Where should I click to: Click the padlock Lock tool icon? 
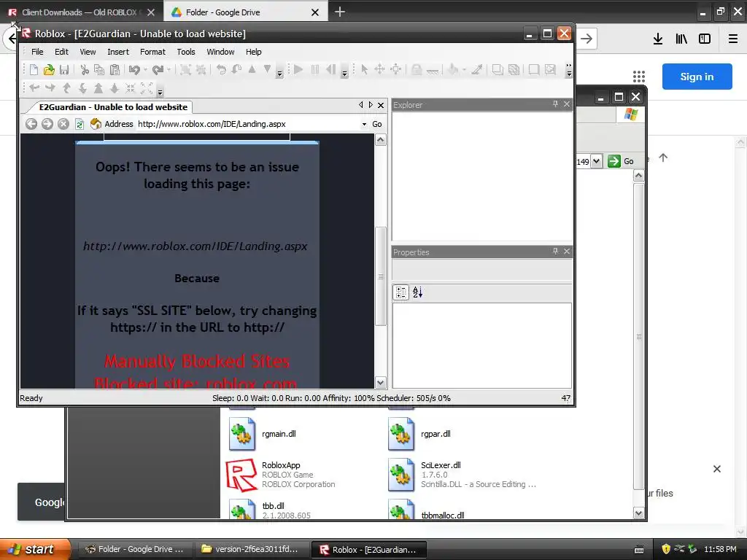point(417,69)
